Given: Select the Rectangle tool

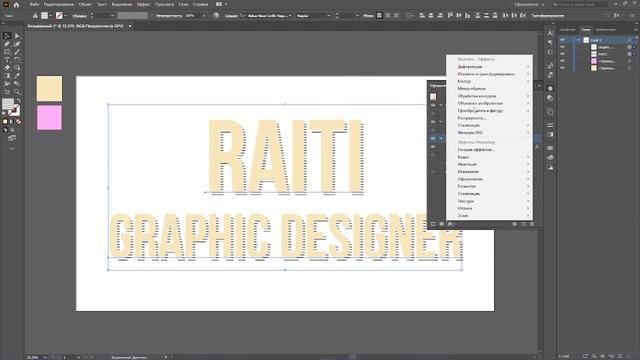Looking at the screenshot, I should click(7, 52).
